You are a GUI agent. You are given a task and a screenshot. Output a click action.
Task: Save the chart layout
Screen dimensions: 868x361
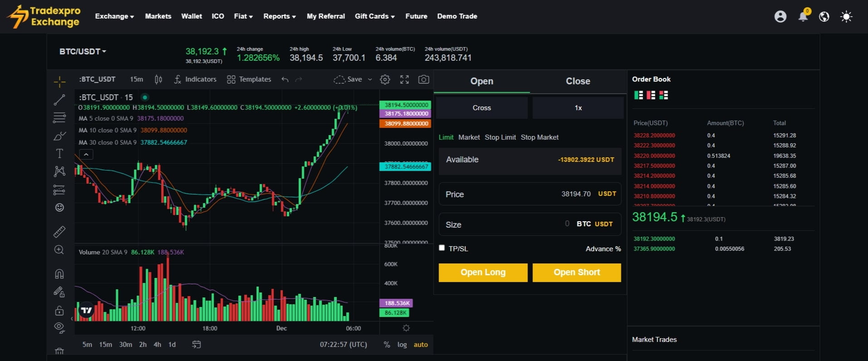[348, 79]
